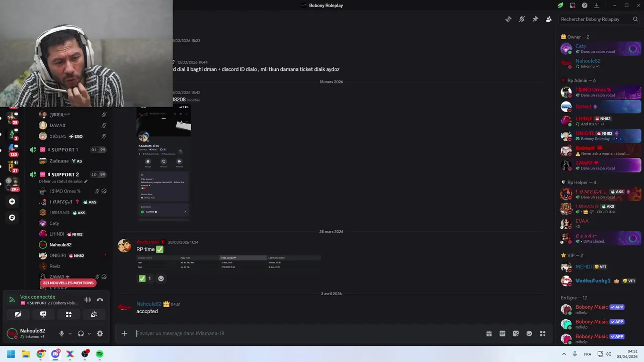Toggle the camera in voice panel
The height and width of the screenshot is (362, 644).
tap(18, 314)
